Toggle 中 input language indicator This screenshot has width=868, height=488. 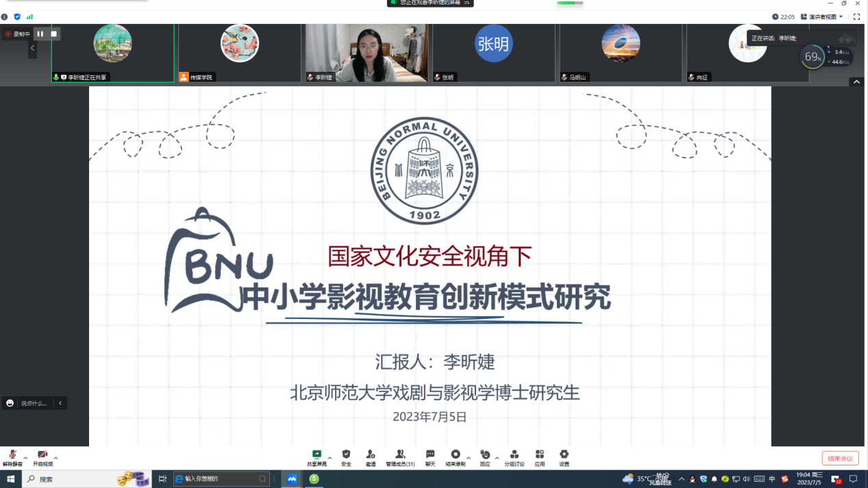772,479
